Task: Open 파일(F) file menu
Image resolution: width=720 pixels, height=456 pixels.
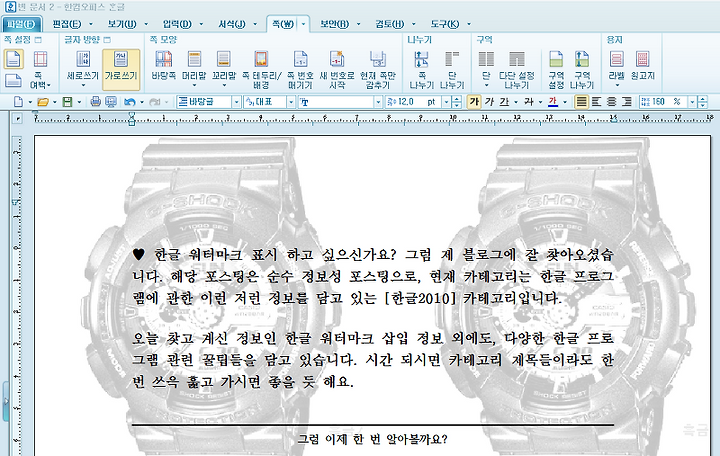Action: [22, 24]
